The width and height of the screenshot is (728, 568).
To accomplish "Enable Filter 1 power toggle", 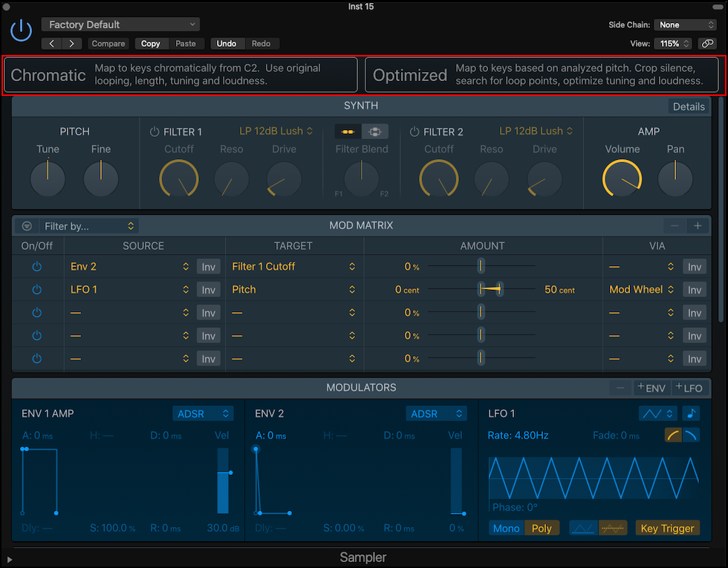I will click(155, 132).
